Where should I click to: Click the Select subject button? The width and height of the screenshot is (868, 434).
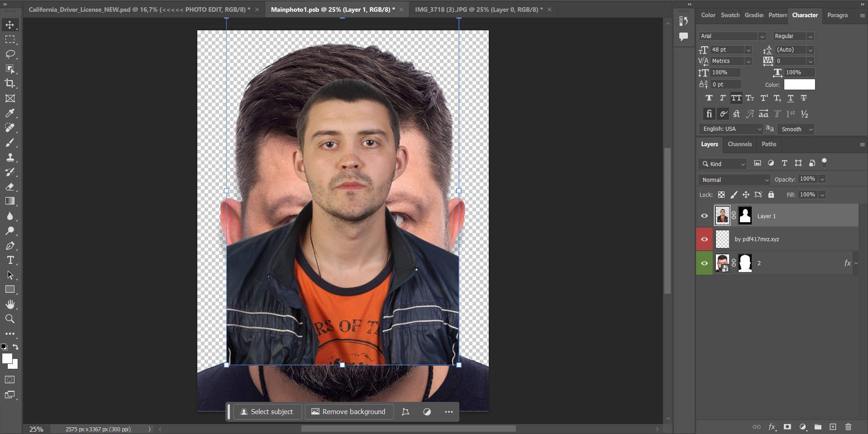click(267, 411)
